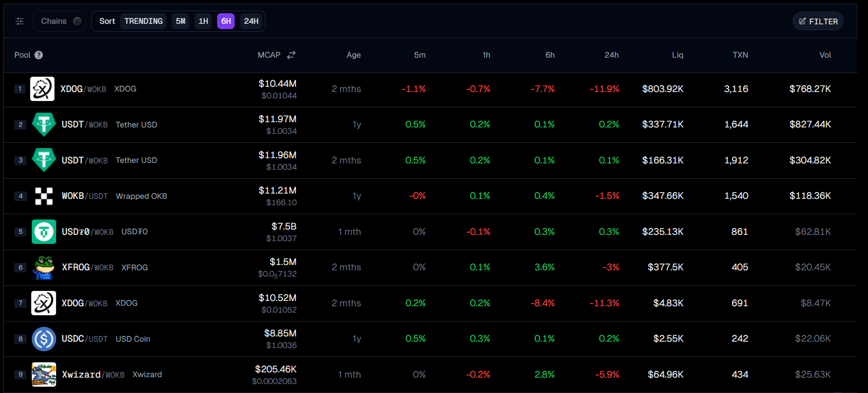The width and height of the screenshot is (868, 393).
Task: Sort by the Vol column header
Action: click(825, 55)
